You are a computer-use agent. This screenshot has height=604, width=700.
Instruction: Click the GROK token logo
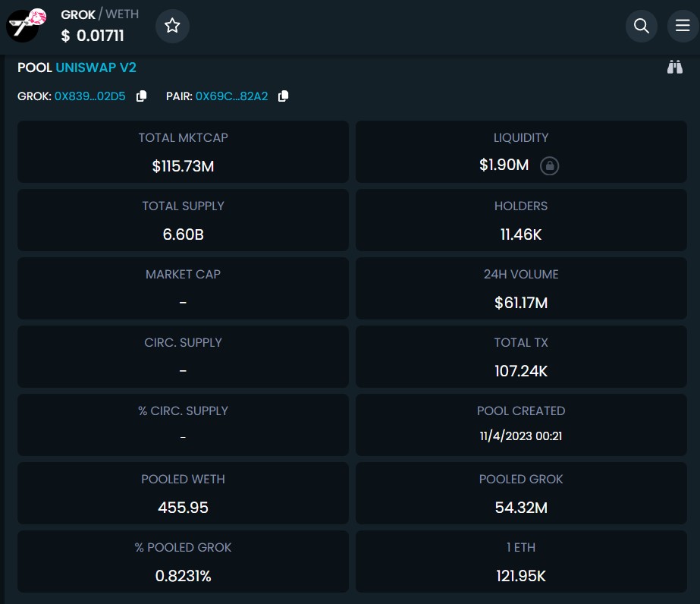coord(27,25)
